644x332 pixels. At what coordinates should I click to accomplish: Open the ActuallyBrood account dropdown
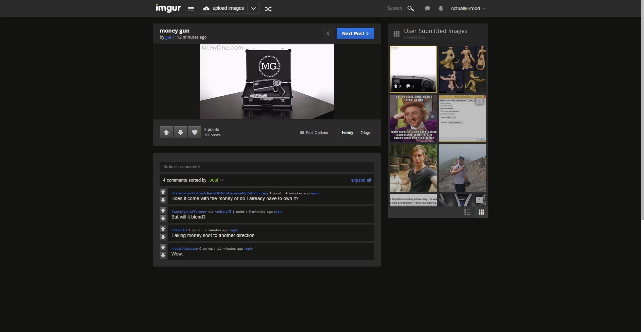468,8
